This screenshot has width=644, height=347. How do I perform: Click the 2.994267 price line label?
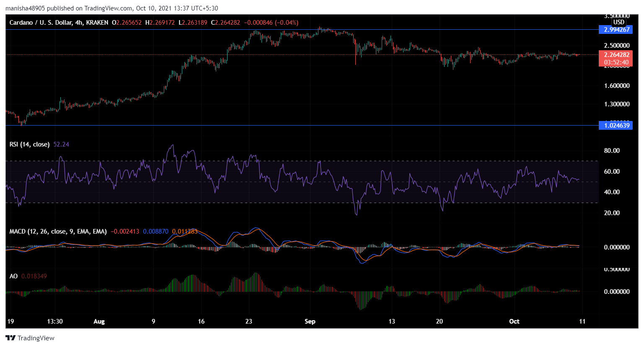(x=616, y=30)
